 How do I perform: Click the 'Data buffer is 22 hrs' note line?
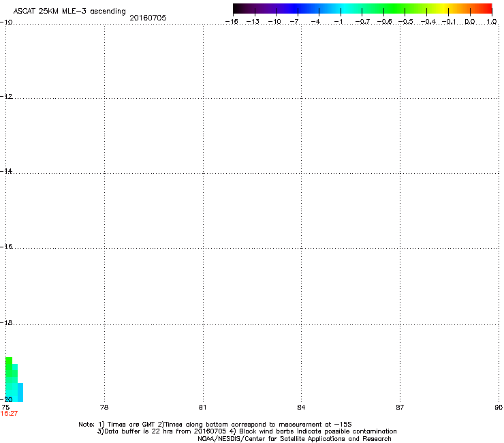[x=247, y=431]
